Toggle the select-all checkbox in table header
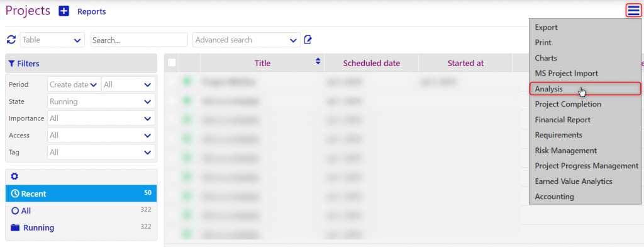 [172, 62]
